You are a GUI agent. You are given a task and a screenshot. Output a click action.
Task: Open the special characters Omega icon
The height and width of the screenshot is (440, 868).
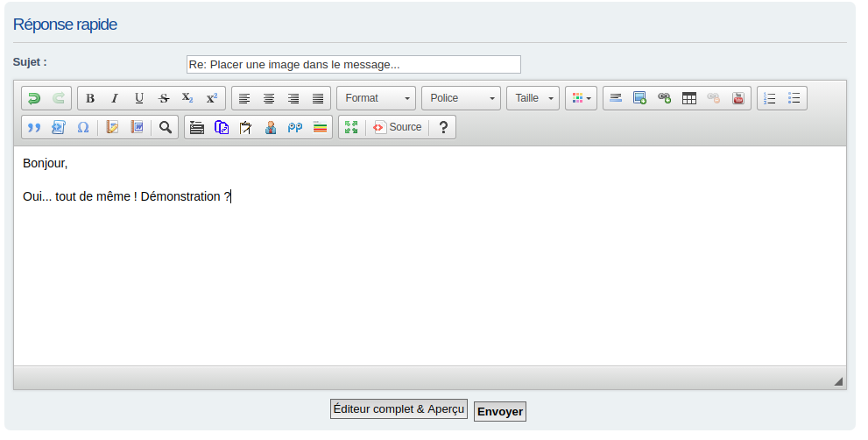(83, 127)
